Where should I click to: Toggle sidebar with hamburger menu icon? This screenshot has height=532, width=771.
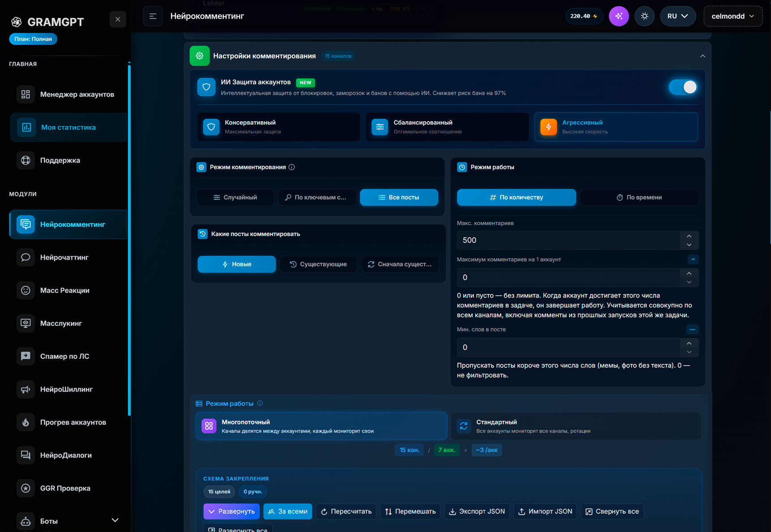(153, 16)
